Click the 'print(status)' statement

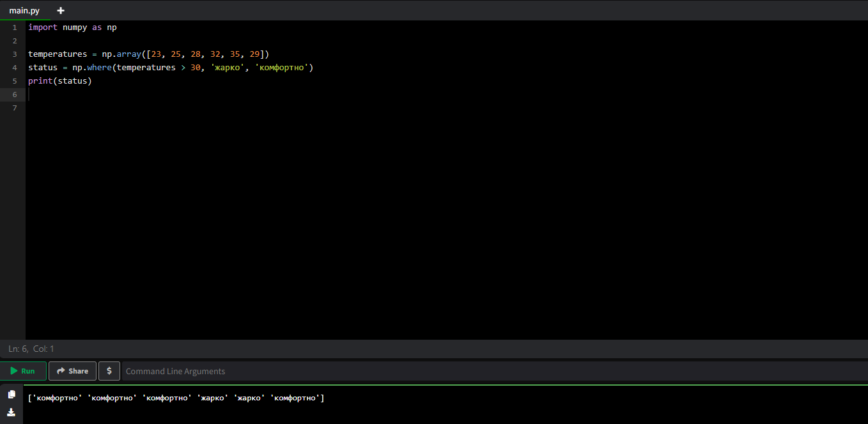coord(60,81)
